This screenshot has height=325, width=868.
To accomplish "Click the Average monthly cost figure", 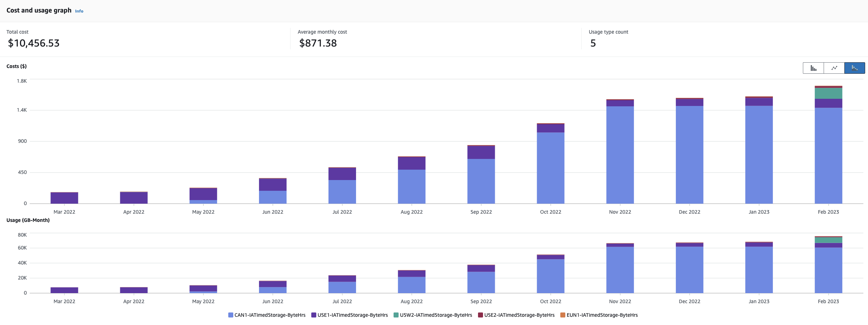I will pos(318,43).
